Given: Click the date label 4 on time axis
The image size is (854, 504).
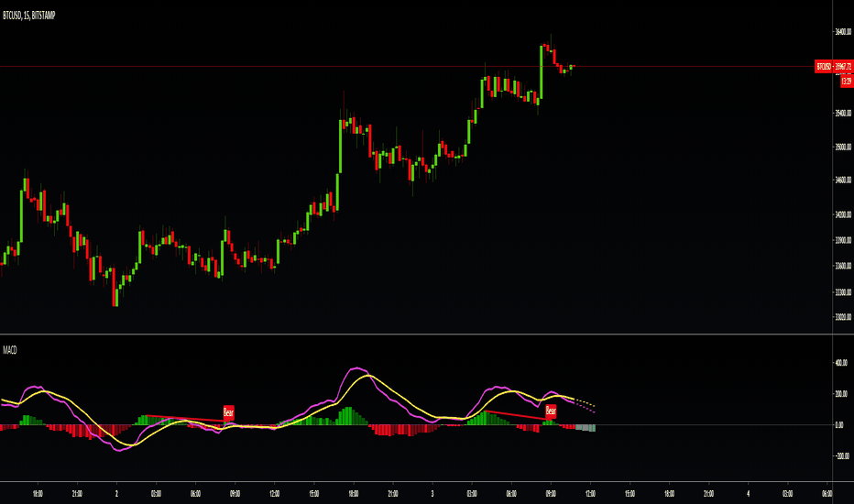Looking at the screenshot, I should pyautogui.click(x=749, y=494).
